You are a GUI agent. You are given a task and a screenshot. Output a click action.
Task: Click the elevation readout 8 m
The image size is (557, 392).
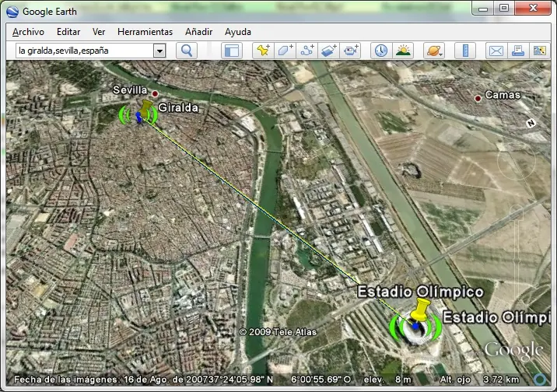[x=387, y=380]
